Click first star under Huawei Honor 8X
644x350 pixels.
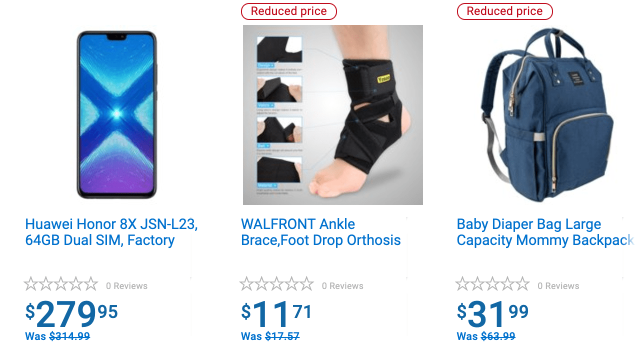point(31,284)
